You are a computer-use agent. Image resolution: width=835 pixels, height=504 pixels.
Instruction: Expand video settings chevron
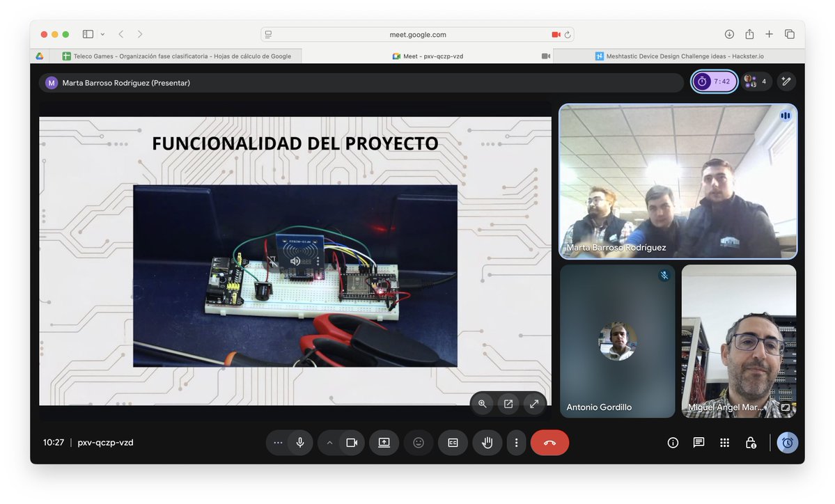click(329, 443)
